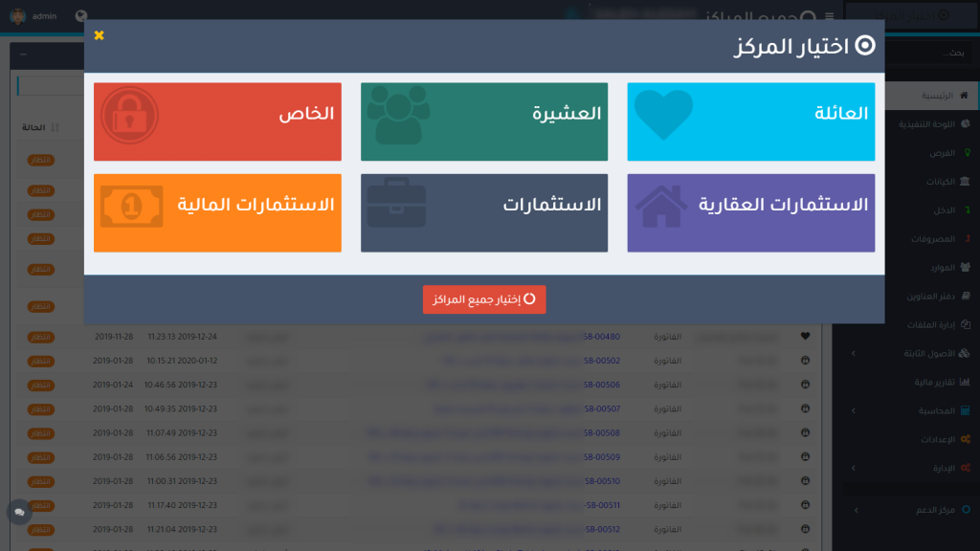Open مركز الدعم in the sidebar
The image size is (980, 551).
[931, 510]
